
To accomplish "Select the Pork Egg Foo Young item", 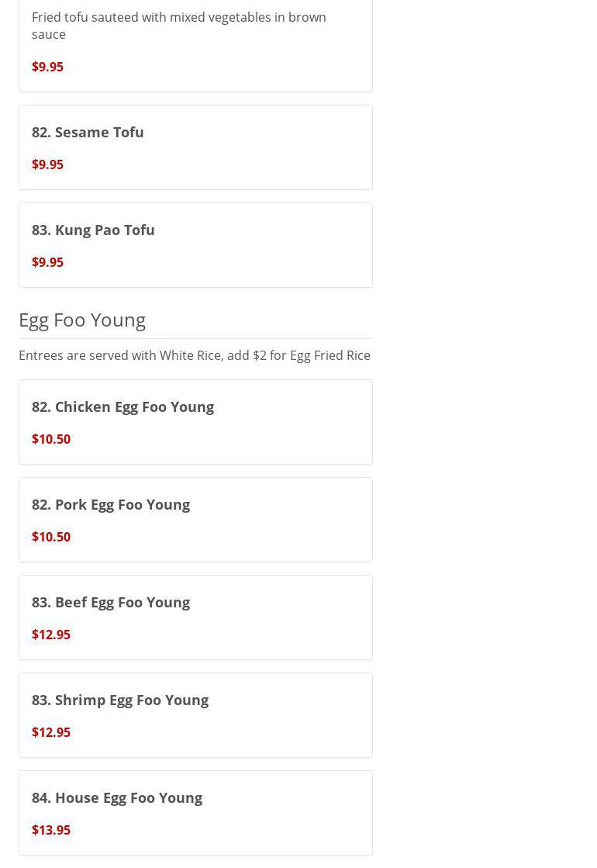I will [111, 504].
